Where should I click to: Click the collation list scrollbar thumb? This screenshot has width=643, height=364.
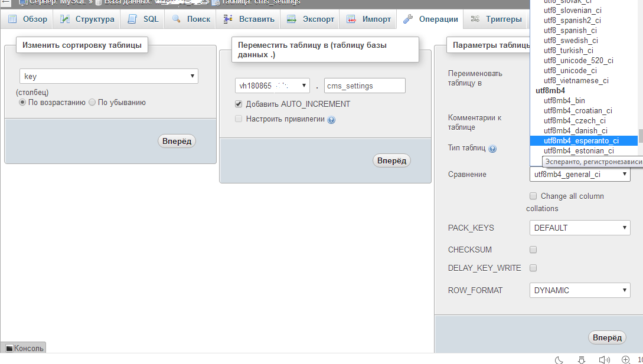[641, 135]
